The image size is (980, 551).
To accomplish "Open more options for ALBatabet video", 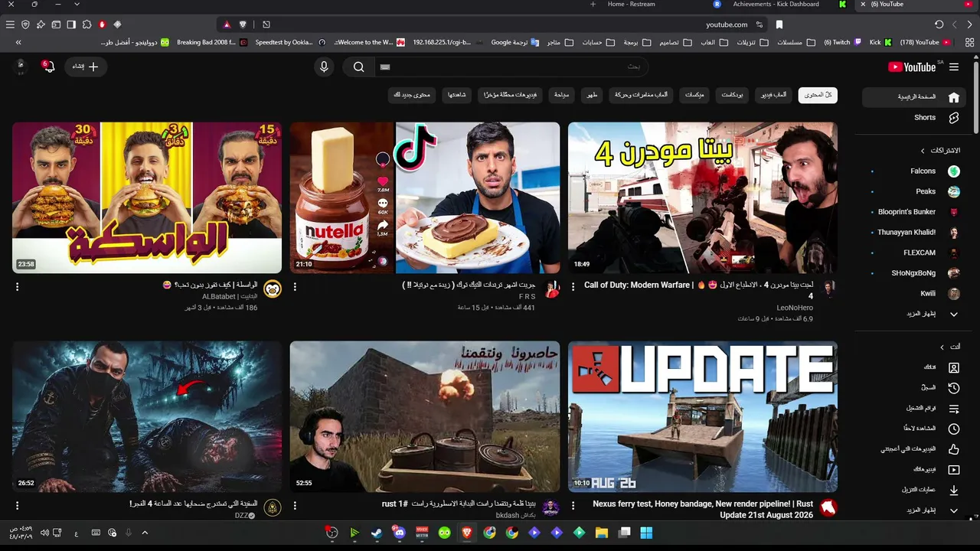I will pos(17,287).
